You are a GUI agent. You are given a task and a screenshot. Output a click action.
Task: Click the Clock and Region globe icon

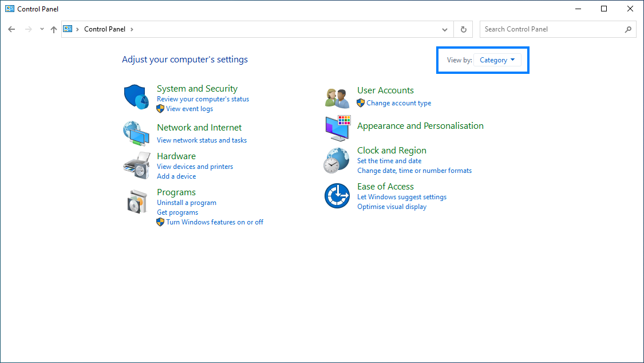coord(337,160)
